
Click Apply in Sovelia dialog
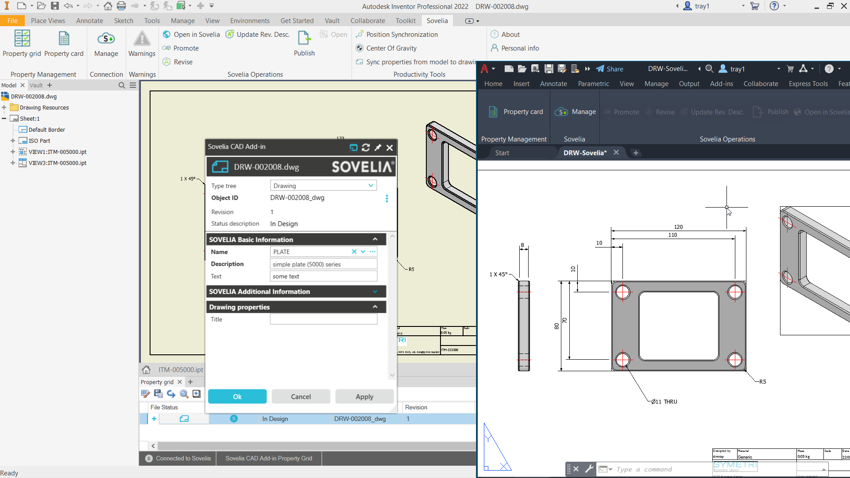pyautogui.click(x=364, y=397)
